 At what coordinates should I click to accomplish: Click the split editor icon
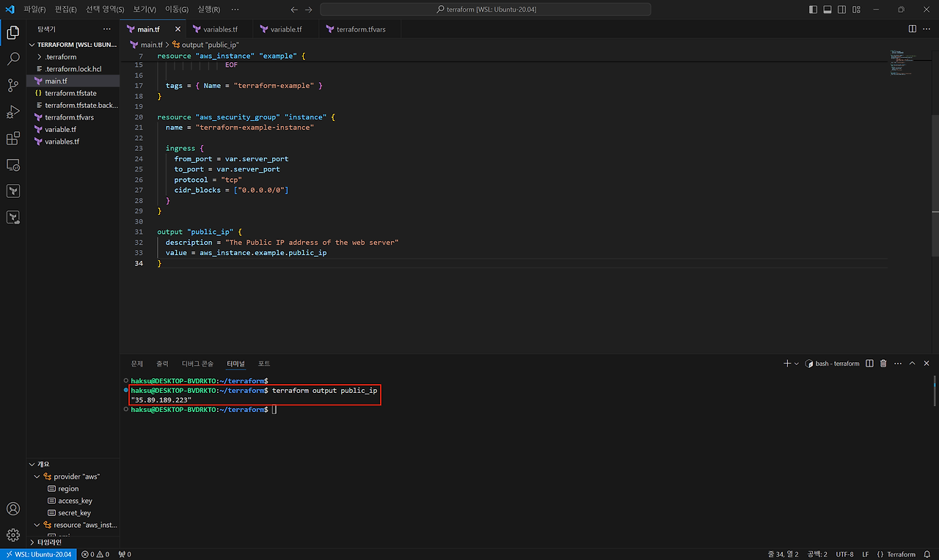912,29
